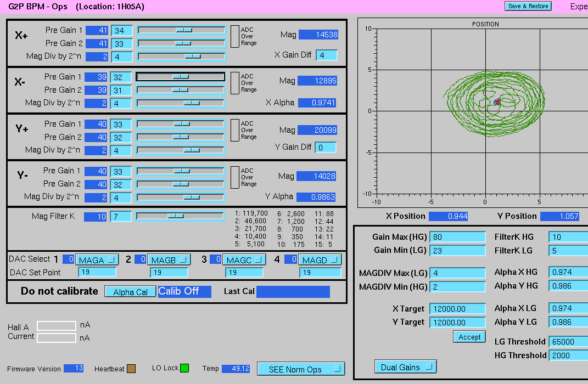The image size is (588, 384).
Task: Open the MAGC DAC select dropdown
Action: pyautogui.click(x=244, y=259)
